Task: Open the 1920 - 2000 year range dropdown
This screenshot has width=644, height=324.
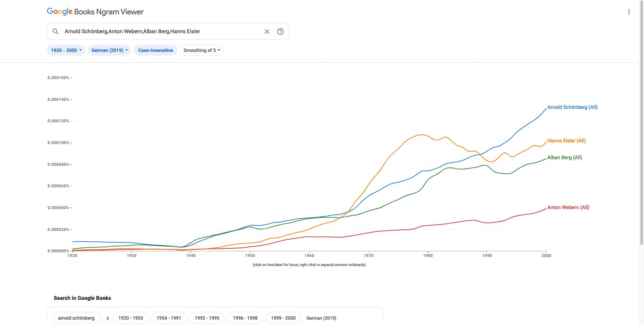Action: click(x=66, y=50)
